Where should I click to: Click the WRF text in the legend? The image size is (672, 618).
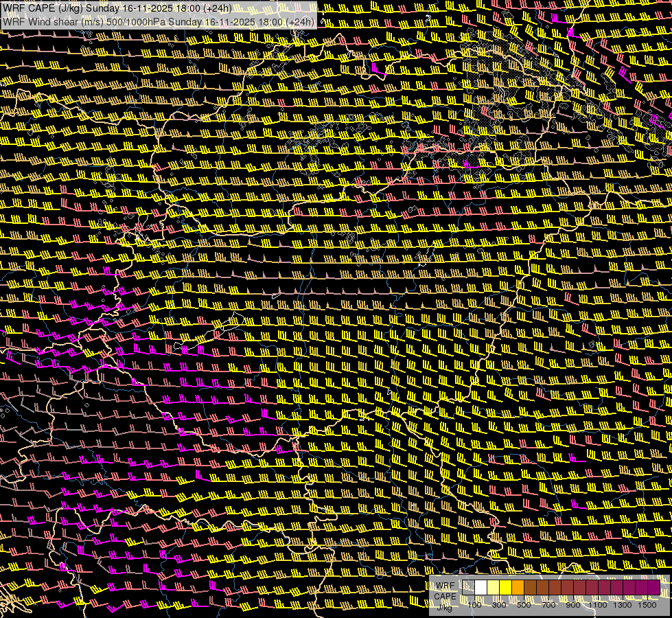click(445, 586)
